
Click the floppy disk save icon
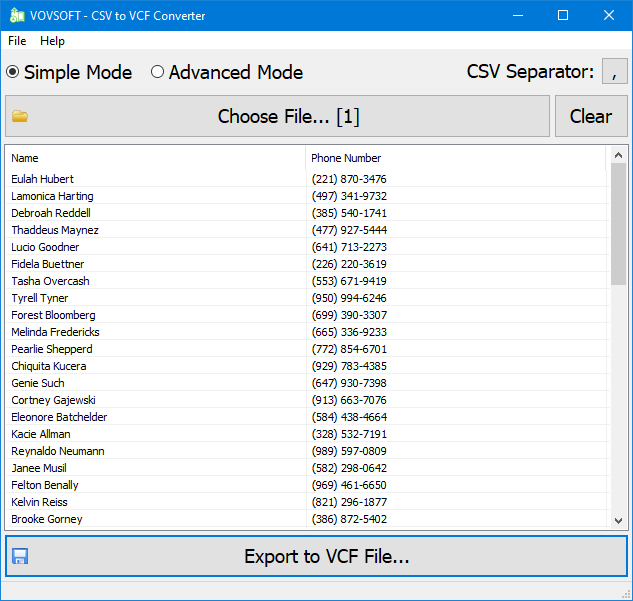(20, 556)
